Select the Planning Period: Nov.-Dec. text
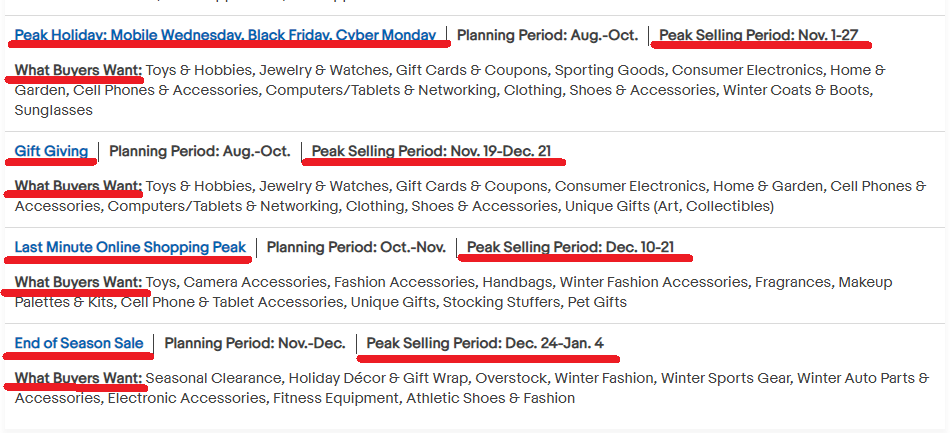Viewport: 950px width, 433px height. pyautogui.click(x=254, y=343)
